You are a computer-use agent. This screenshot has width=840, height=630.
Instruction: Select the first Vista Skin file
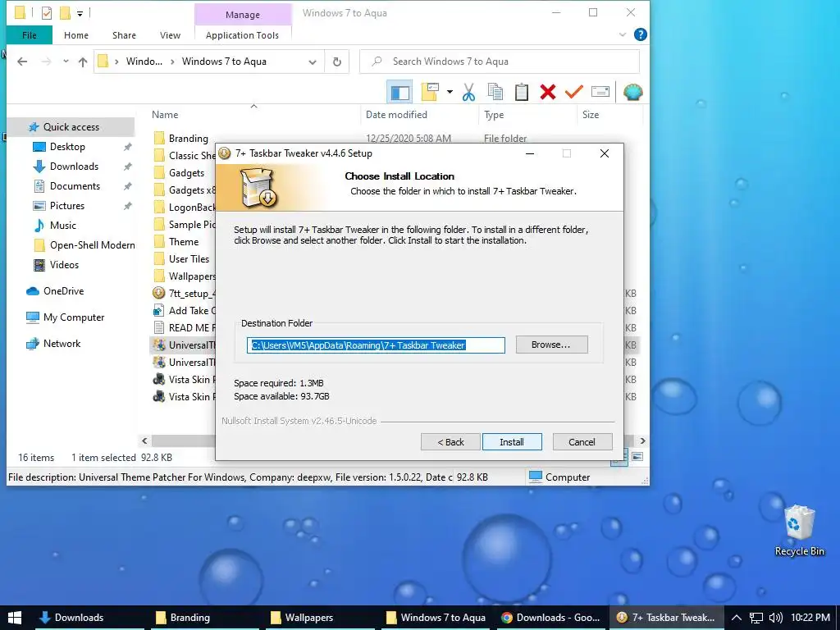point(185,379)
